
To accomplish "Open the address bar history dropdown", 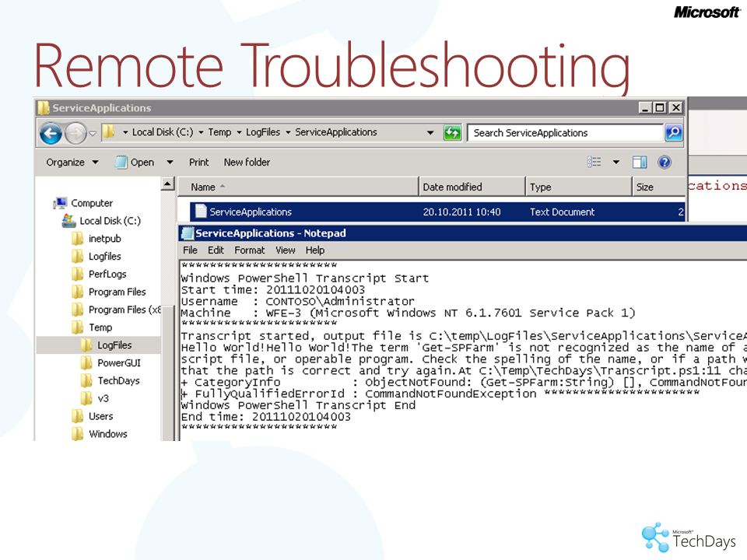I will [430, 132].
